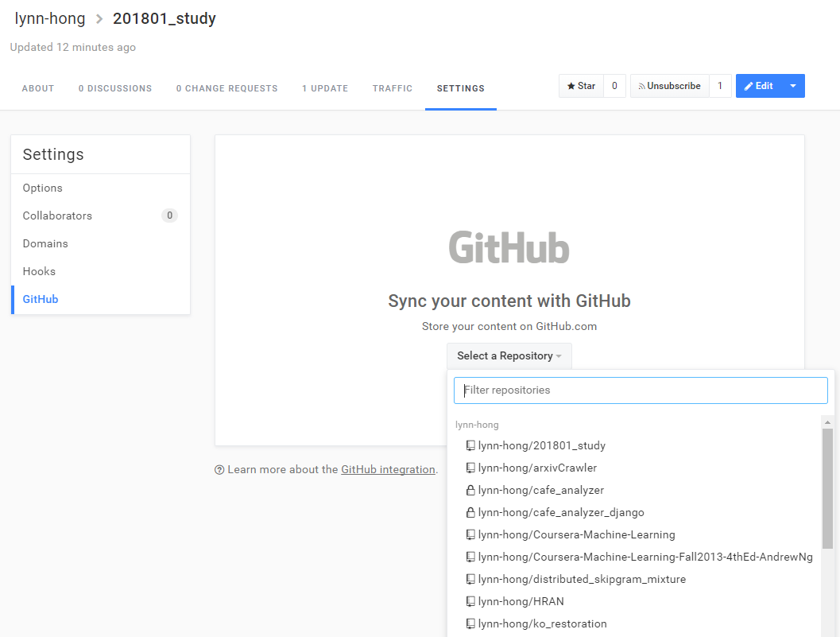
Task: Open Hooks settings
Action: tap(100, 271)
